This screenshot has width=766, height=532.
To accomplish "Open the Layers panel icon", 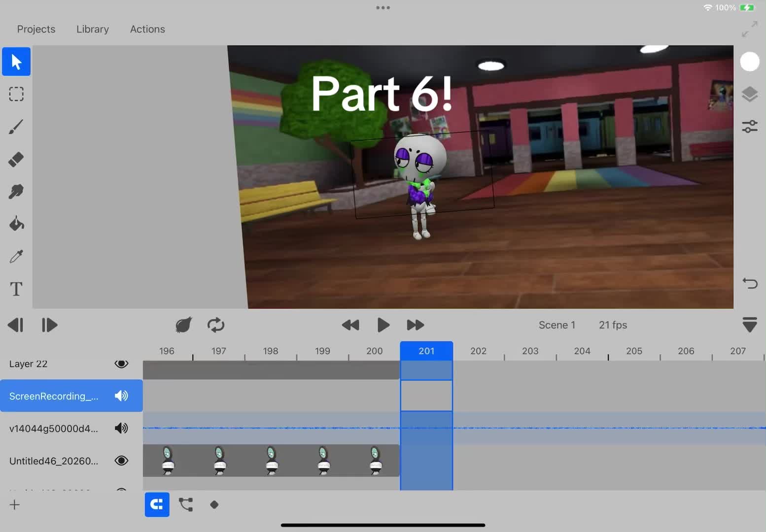I will [x=749, y=94].
